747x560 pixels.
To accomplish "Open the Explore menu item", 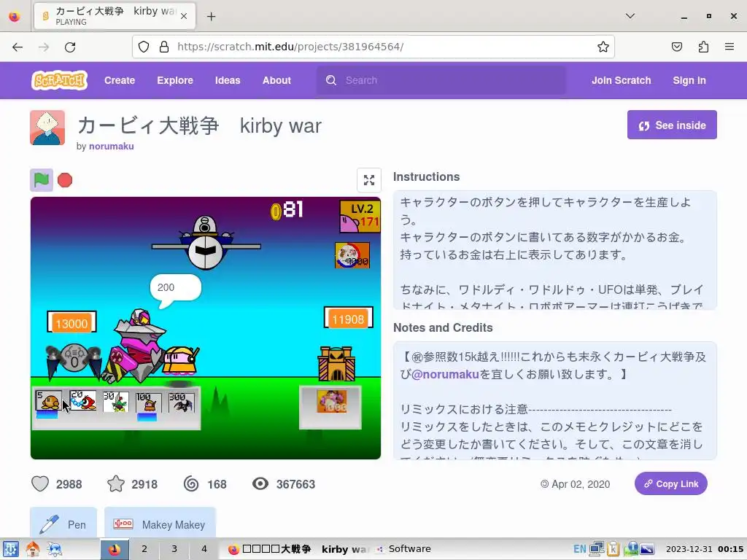I will [x=175, y=80].
